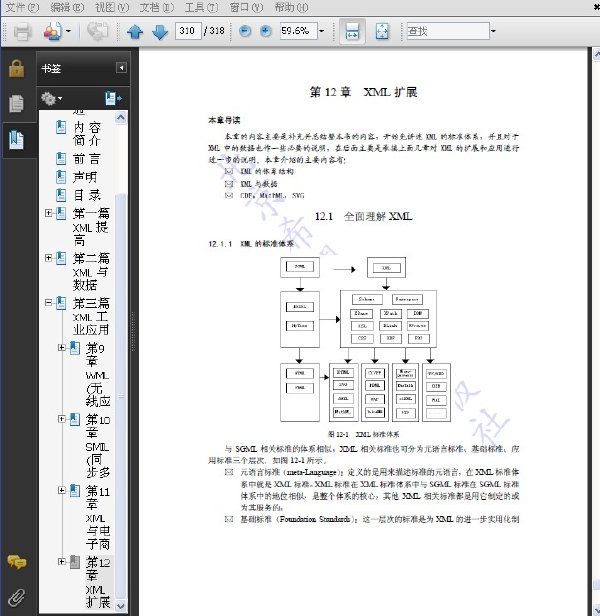Viewport: 600px width, 616px height.
Task: Open the Comments panel icon
Action: (x=17, y=562)
